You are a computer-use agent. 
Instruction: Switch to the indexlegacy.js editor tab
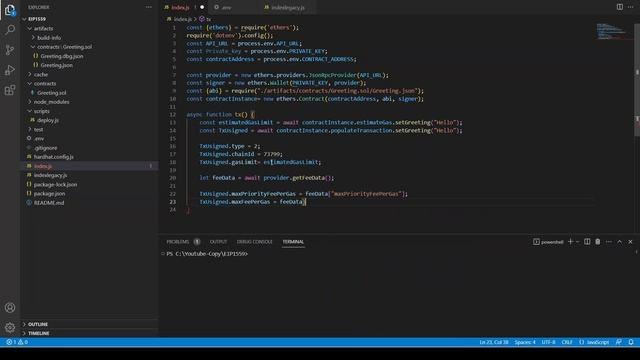(288, 7)
